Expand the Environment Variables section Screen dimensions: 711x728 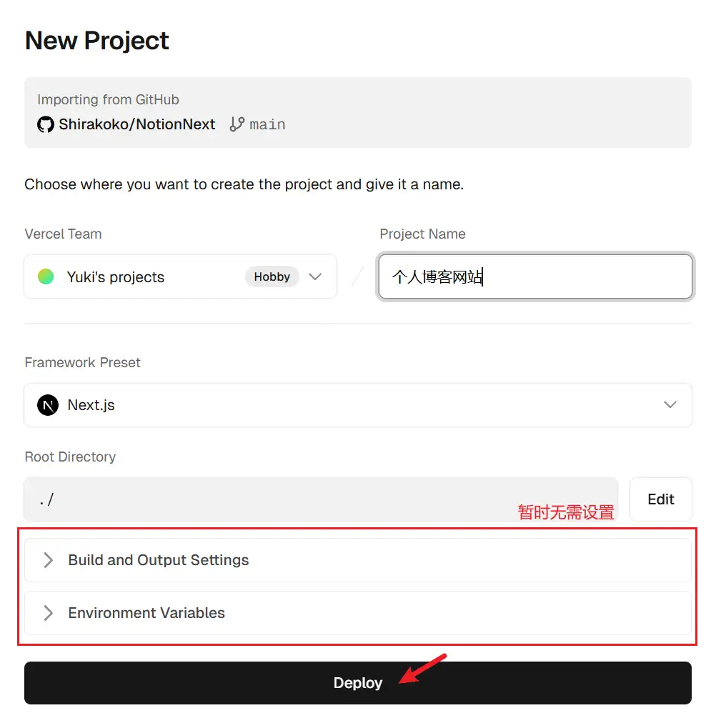146,613
